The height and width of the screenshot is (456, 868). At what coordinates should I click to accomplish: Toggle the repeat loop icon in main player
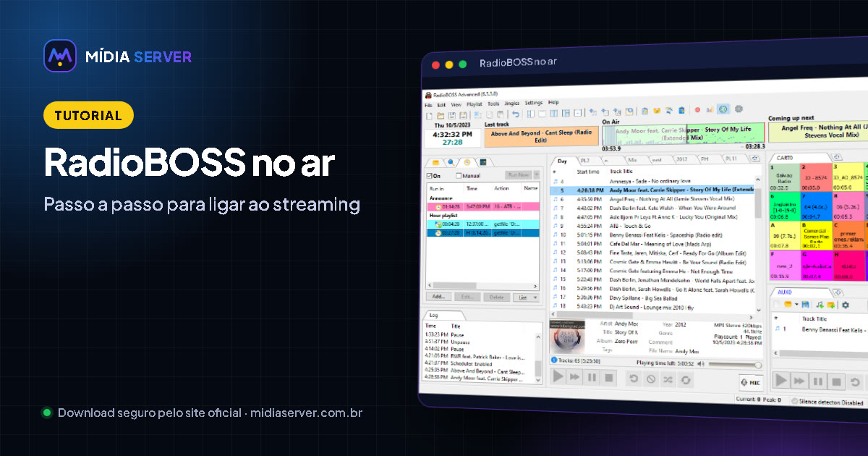(686, 379)
